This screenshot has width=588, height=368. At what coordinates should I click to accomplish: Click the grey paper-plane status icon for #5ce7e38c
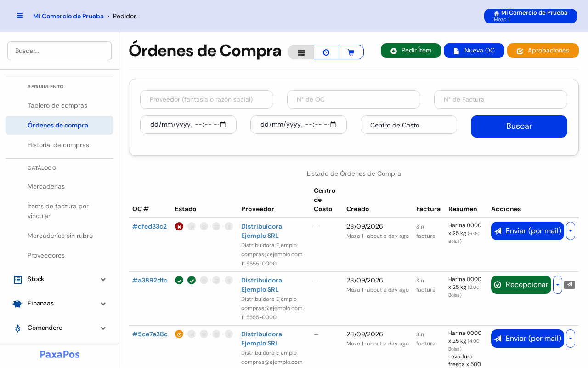coord(192,334)
